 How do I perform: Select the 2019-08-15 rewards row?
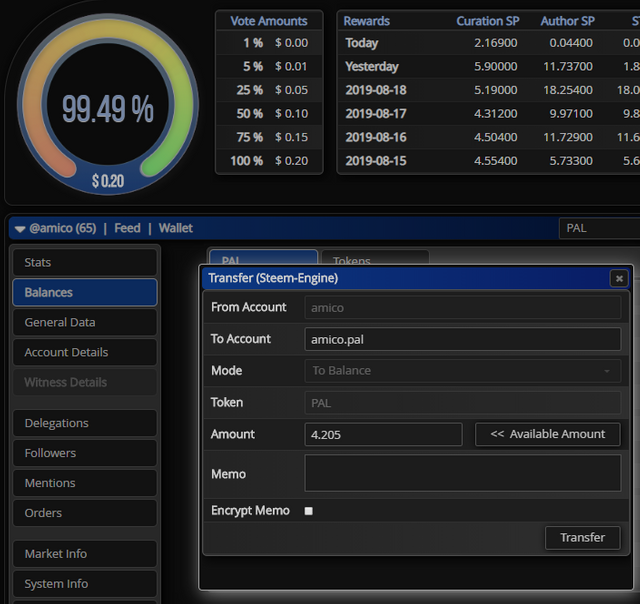tap(489, 161)
